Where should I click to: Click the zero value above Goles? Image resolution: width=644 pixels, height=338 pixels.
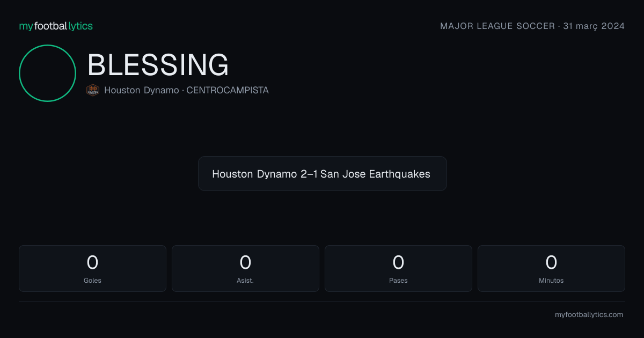click(x=92, y=262)
